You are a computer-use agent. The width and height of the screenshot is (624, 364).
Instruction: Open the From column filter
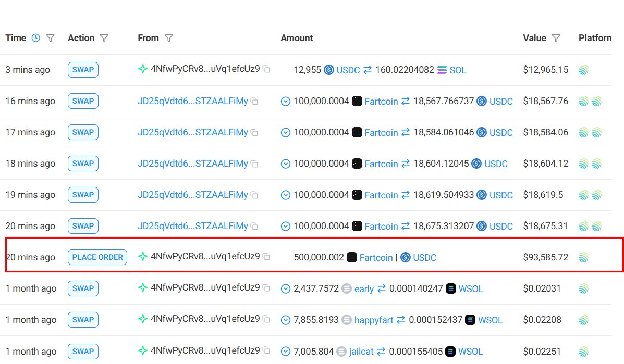click(x=168, y=38)
